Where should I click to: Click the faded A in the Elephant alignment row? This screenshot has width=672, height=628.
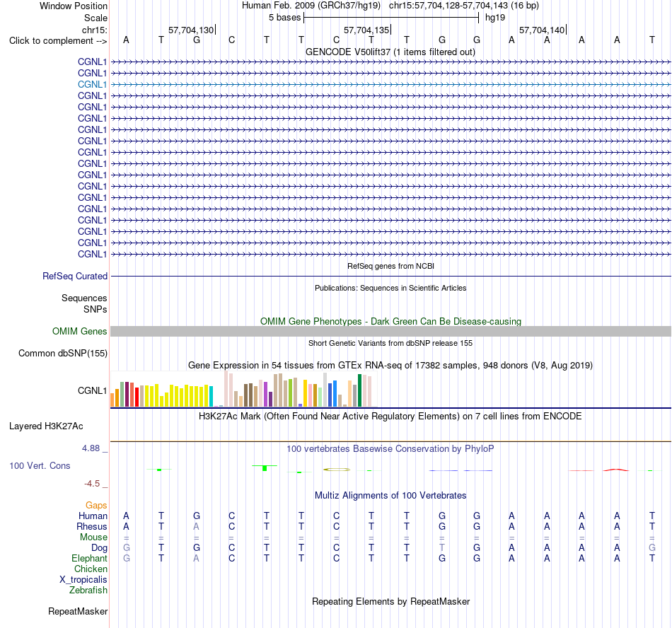pos(196,558)
